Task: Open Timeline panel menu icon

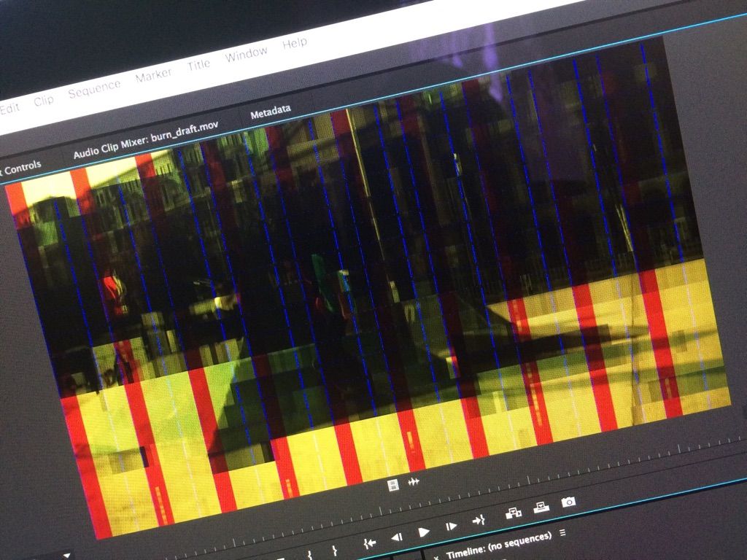Action: 562,533
